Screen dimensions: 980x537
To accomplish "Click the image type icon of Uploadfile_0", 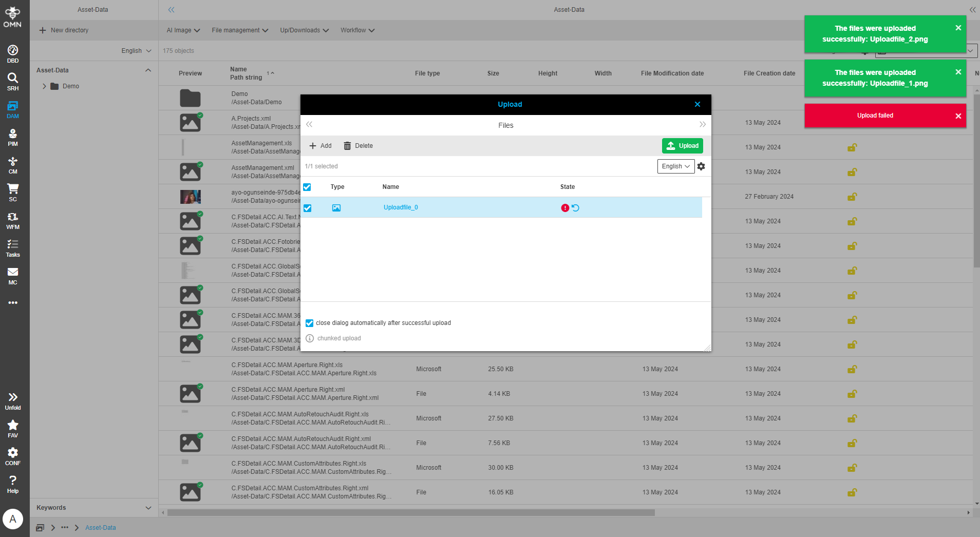I will (336, 208).
